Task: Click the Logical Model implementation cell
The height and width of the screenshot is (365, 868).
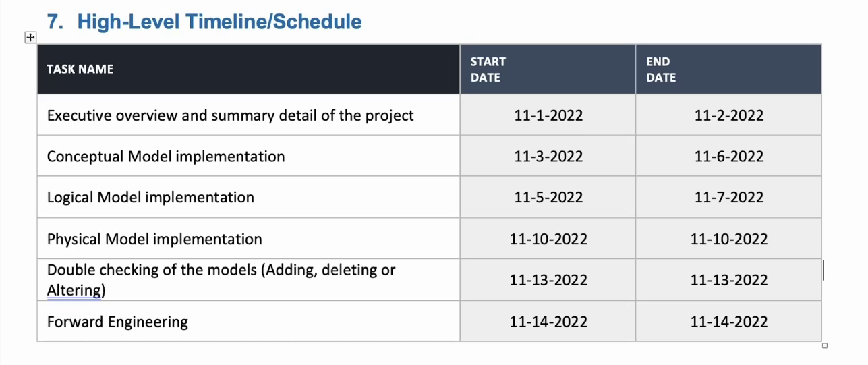Action: point(249,197)
